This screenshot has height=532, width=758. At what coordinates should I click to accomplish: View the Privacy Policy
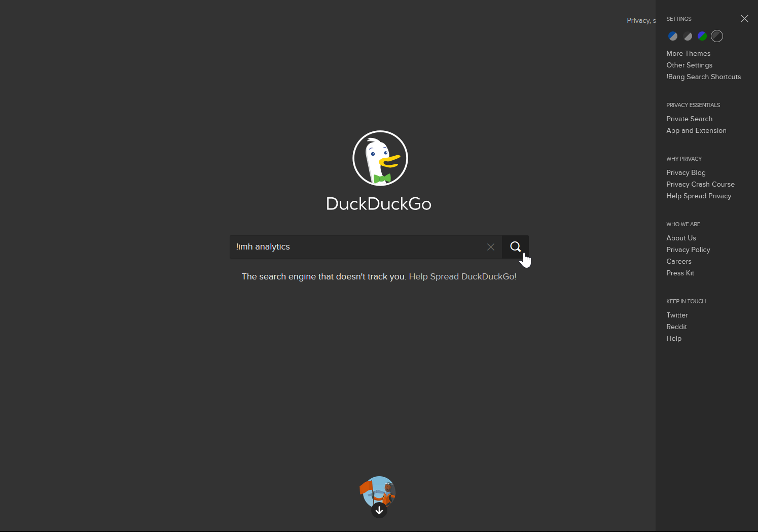click(688, 250)
